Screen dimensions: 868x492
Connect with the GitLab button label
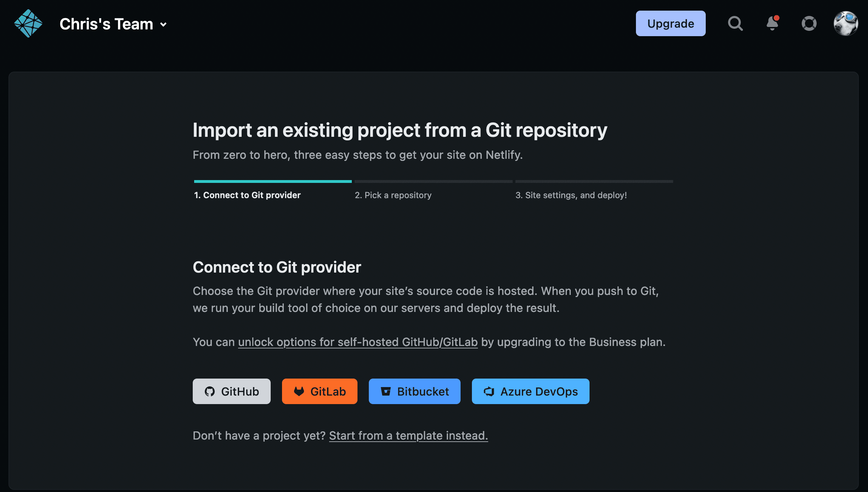point(328,391)
